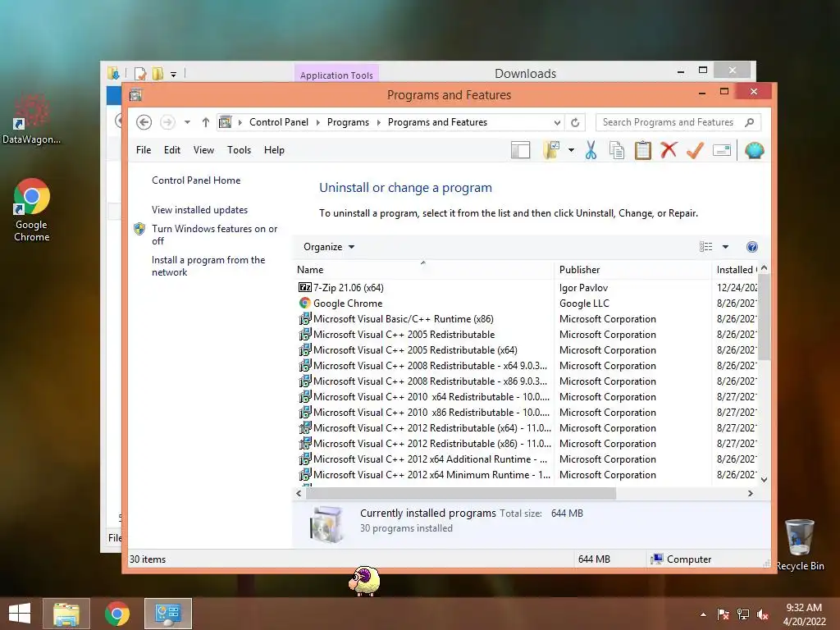
Task: Click the red X Delete toolbar icon
Action: point(669,150)
